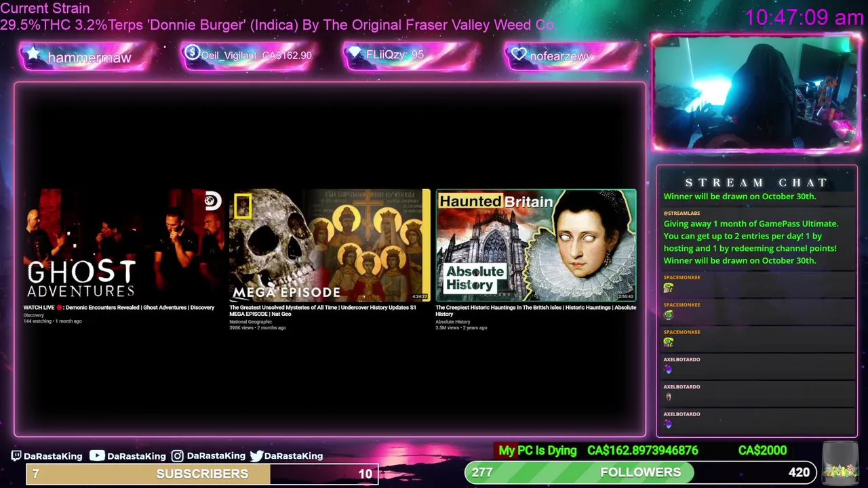Click the 'Donnie Burger' strain description line
Image resolution: width=868 pixels, height=488 pixels.
[277, 25]
